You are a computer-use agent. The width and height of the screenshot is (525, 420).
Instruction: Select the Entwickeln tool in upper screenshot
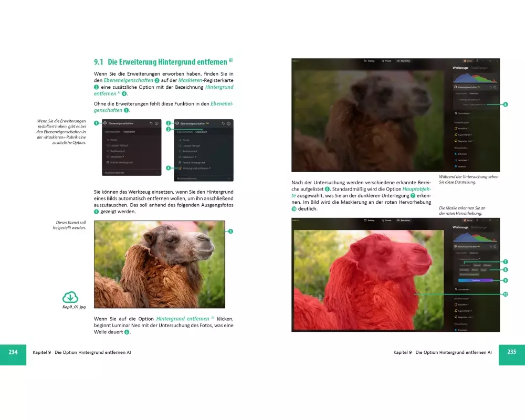pos(462,154)
